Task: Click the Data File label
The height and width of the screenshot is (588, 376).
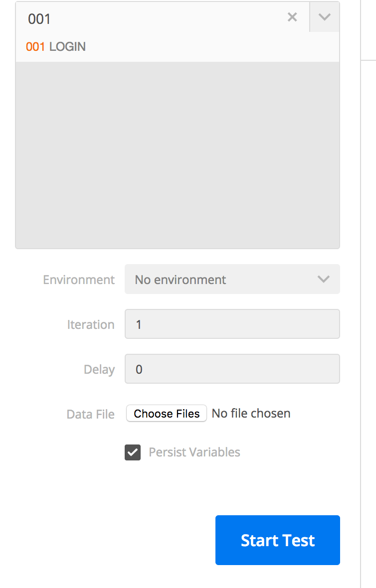Action: tap(91, 414)
